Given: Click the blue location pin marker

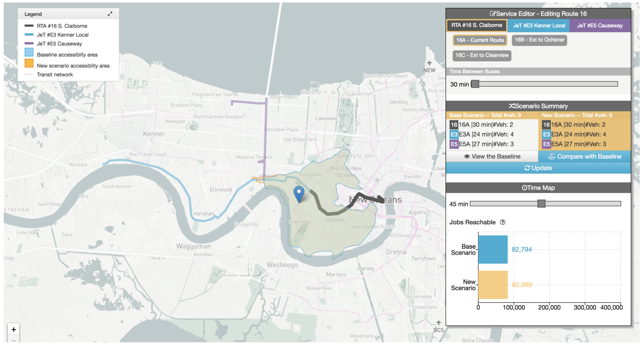Looking at the screenshot, I should click(x=299, y=193).
